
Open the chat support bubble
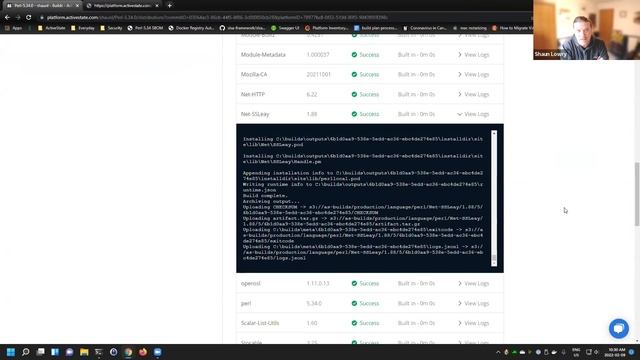click(619, 329)
